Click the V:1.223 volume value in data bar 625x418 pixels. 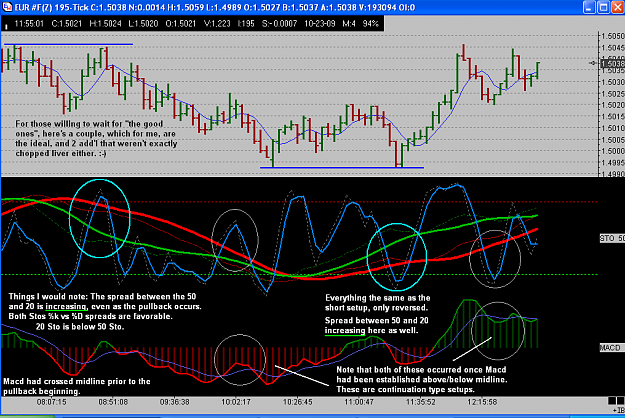pyautogui.click(x=217, y=24)
